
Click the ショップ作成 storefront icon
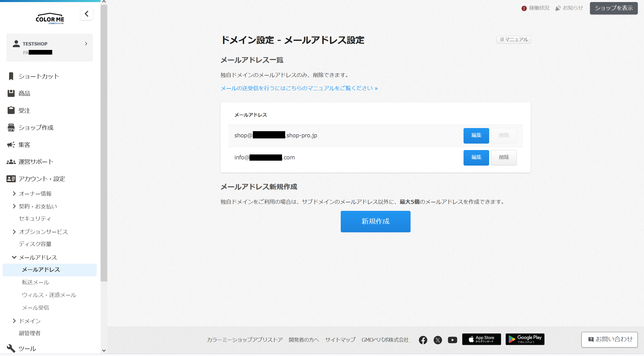[11, 128]
